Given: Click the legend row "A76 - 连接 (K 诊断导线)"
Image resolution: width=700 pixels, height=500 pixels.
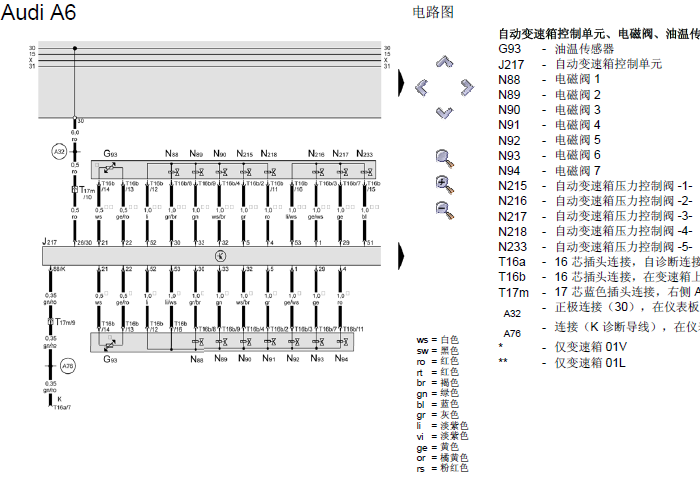Looking at the screenshot, I should click(x=601, y=330).
